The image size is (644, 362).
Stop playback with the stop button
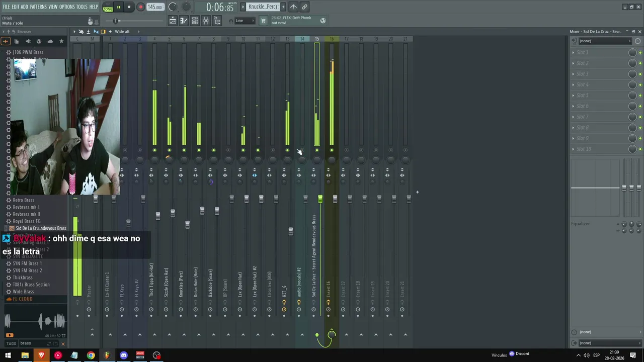pyautogui.click(x=129, y=7)
